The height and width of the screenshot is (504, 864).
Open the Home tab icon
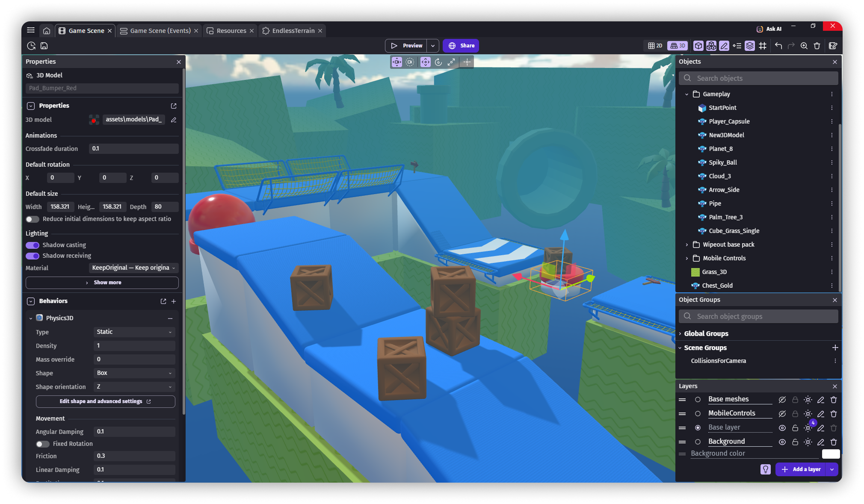coord(47,31)
